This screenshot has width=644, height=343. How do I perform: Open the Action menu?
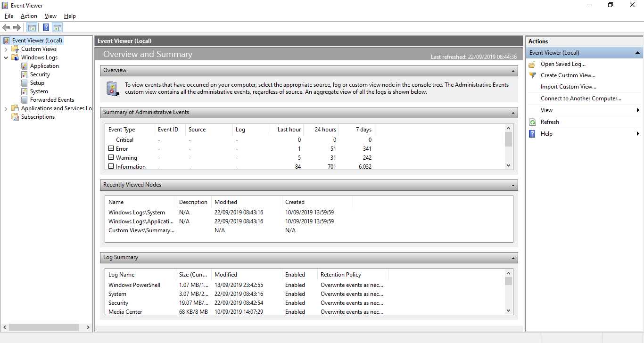coord(29,16)
